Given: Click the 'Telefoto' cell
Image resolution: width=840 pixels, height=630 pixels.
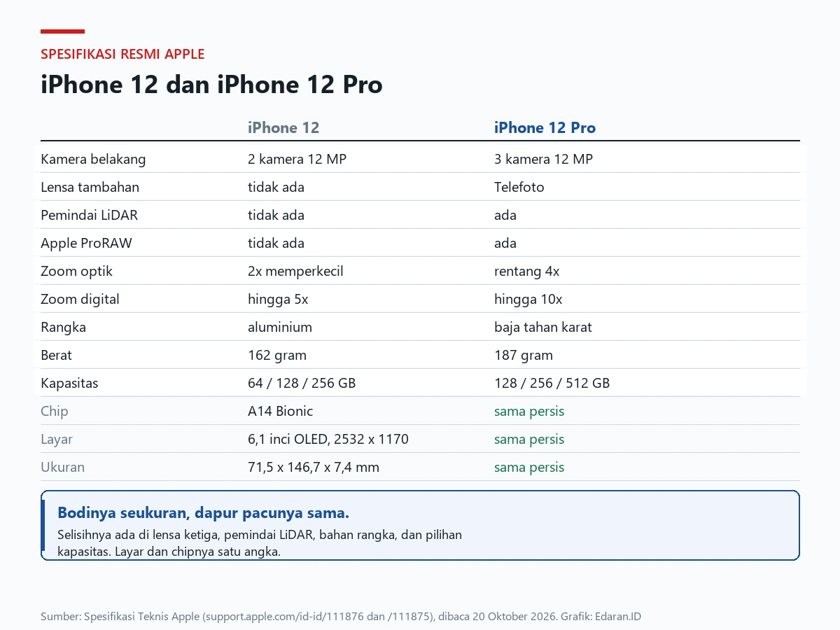Looking at the screenshot, I should (x=519, y=187).
